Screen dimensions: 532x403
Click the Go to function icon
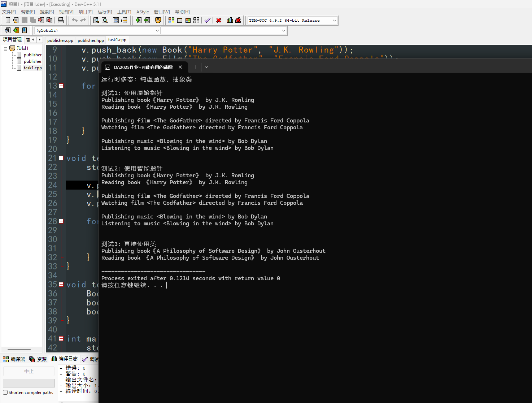click(116, 20)
